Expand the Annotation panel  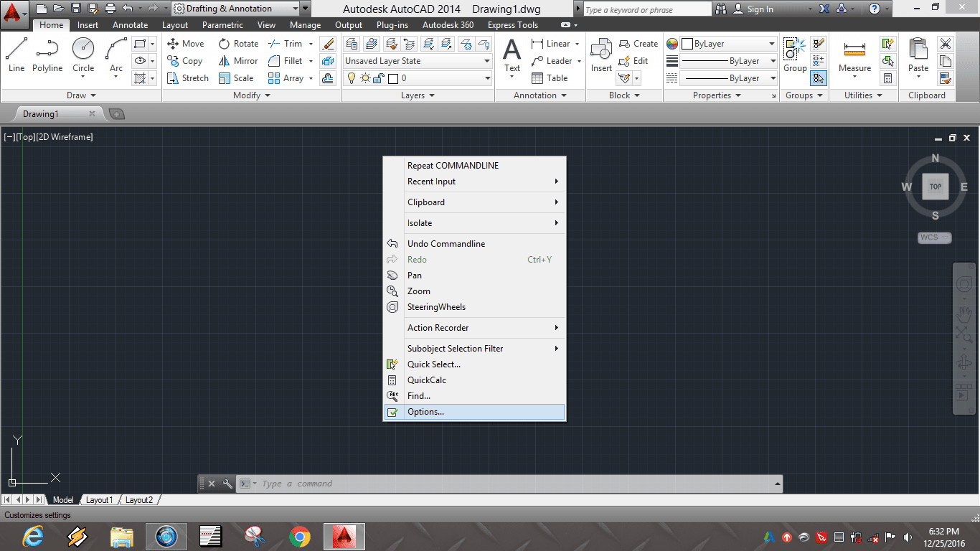tap(540, 95)
